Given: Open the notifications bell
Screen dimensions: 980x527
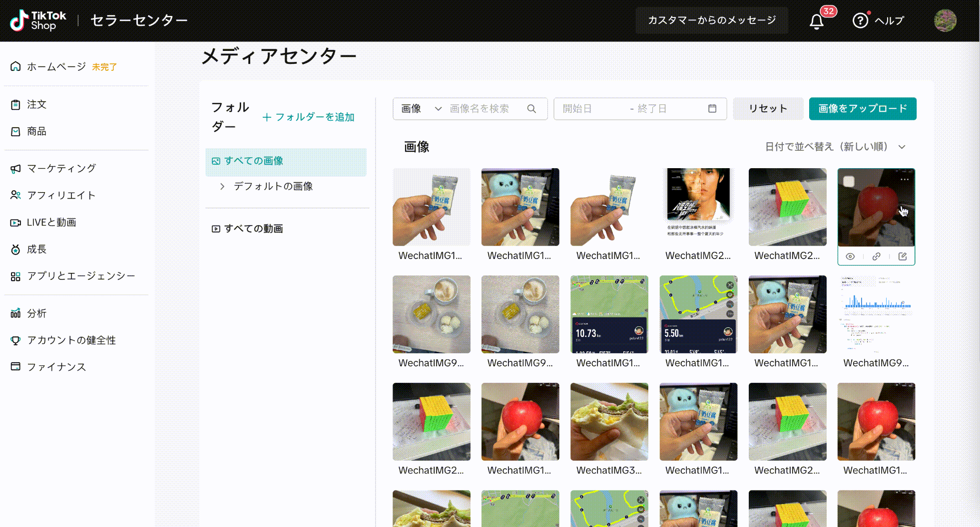Looking at the screenshot, I should (x=817, y=21).
